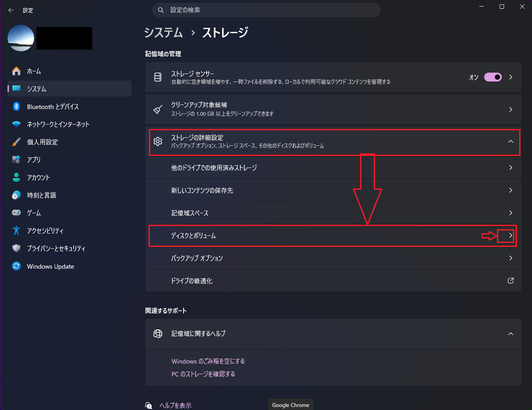The width and height of the screenshot is (532, 410).
Task: Click the globe icon beside 記憶域に関するヘルプ
Action: tap(158, 334)
